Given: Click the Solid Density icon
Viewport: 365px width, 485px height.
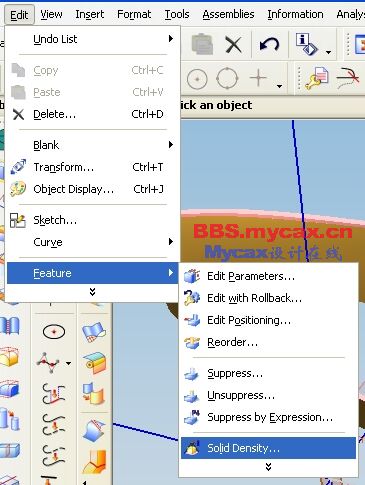Looking at the screenshot, I should coord(192,448).
